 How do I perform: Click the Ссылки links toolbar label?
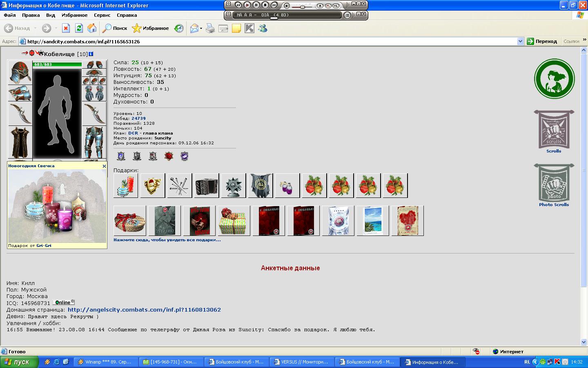tap(571, 41)
